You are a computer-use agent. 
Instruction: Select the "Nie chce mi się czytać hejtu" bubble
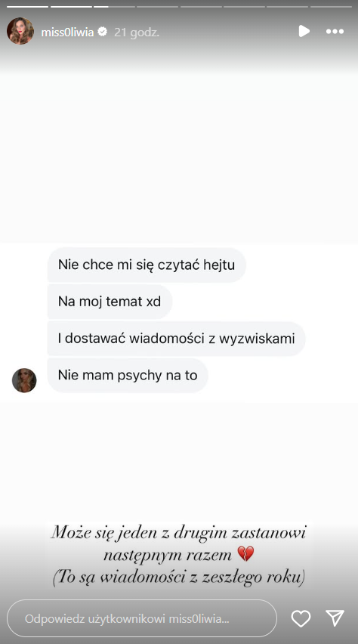[x=147, y=265]
